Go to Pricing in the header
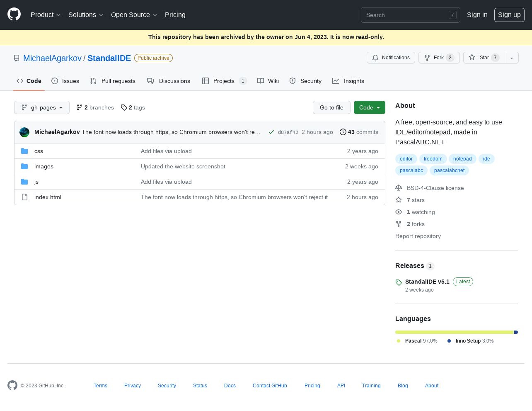 tap(175, 15)
